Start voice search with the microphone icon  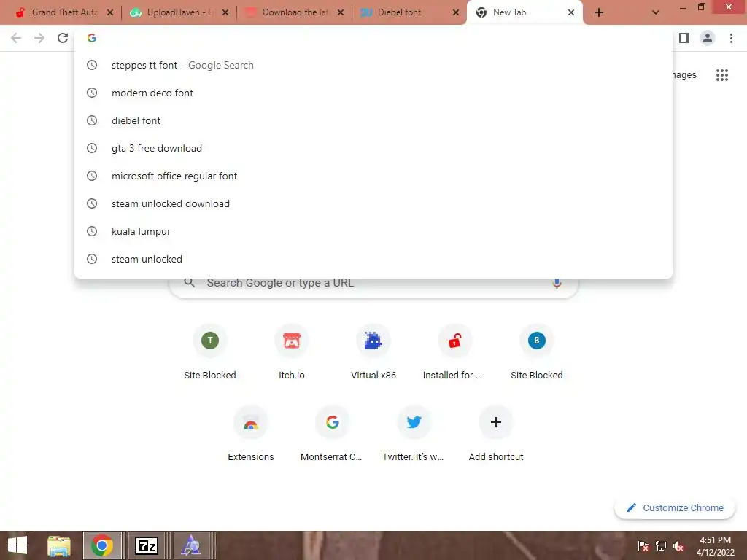557,283
